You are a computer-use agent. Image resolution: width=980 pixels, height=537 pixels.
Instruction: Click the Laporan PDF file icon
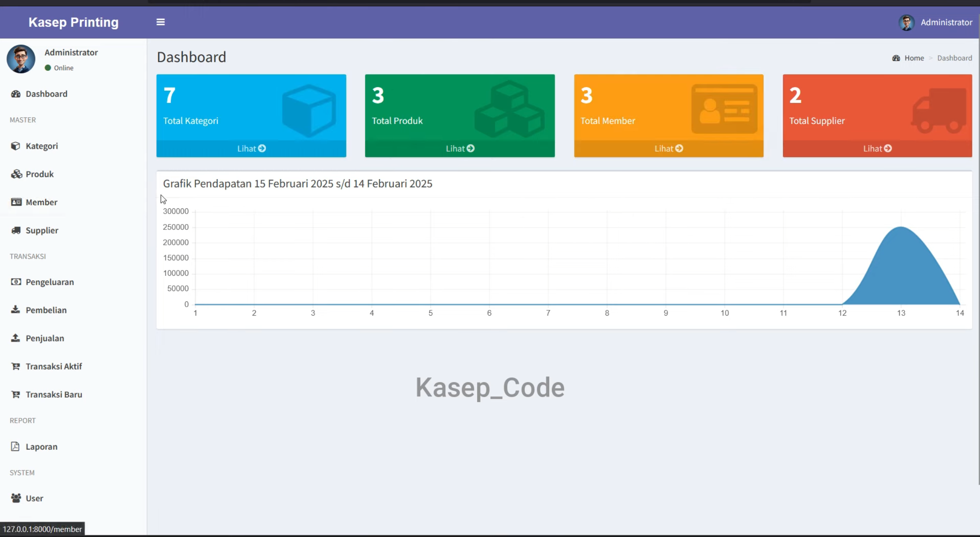15,446
